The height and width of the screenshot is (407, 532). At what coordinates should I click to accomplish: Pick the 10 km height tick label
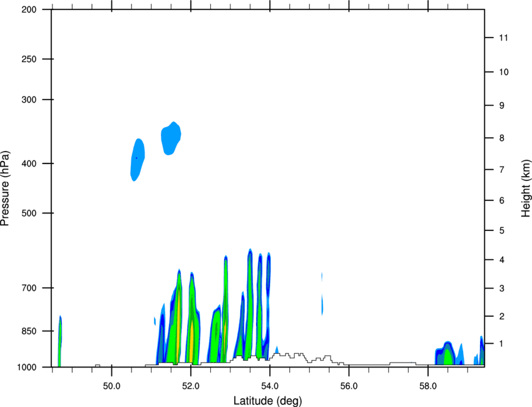tap(503, 72)
